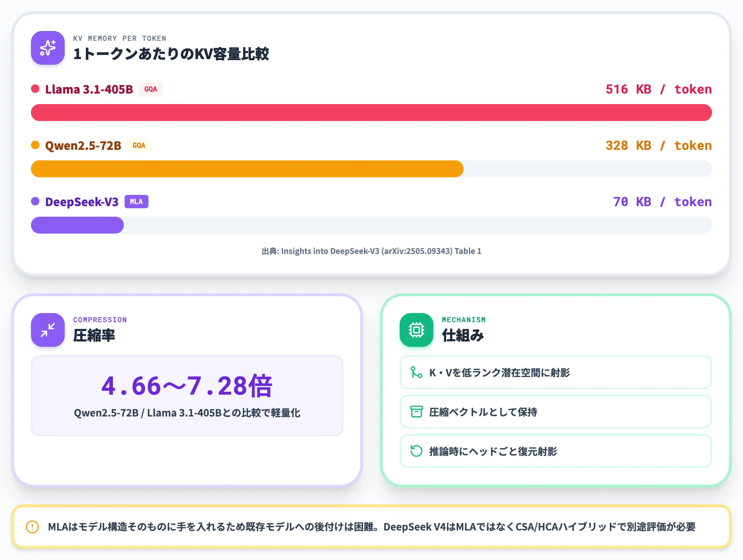Click the KV MEMORY PER TOKEN label
743x560 pixels.
120,38
